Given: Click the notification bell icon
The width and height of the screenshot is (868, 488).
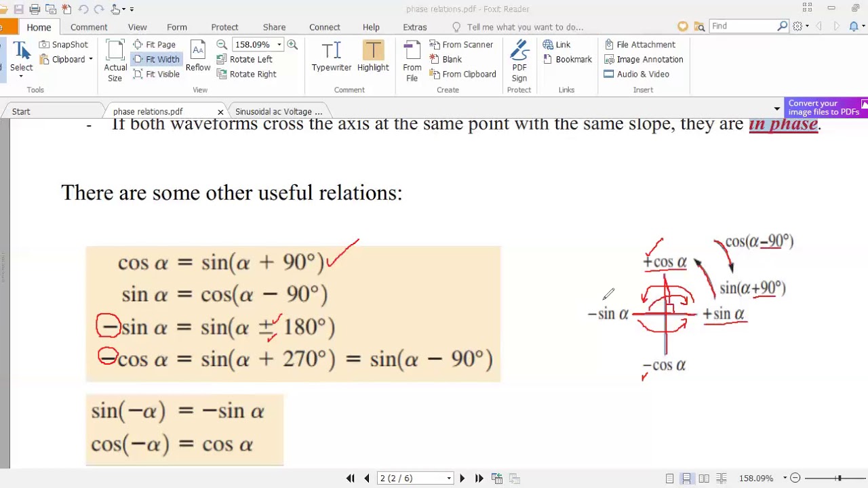Looking at the screenshot, I should (854, 26).
